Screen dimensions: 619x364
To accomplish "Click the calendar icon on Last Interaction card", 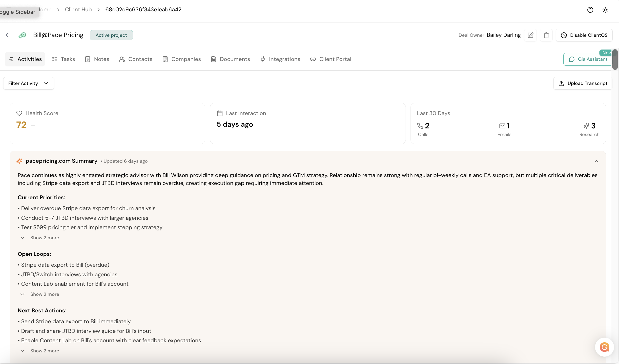I will click(220, 113).
